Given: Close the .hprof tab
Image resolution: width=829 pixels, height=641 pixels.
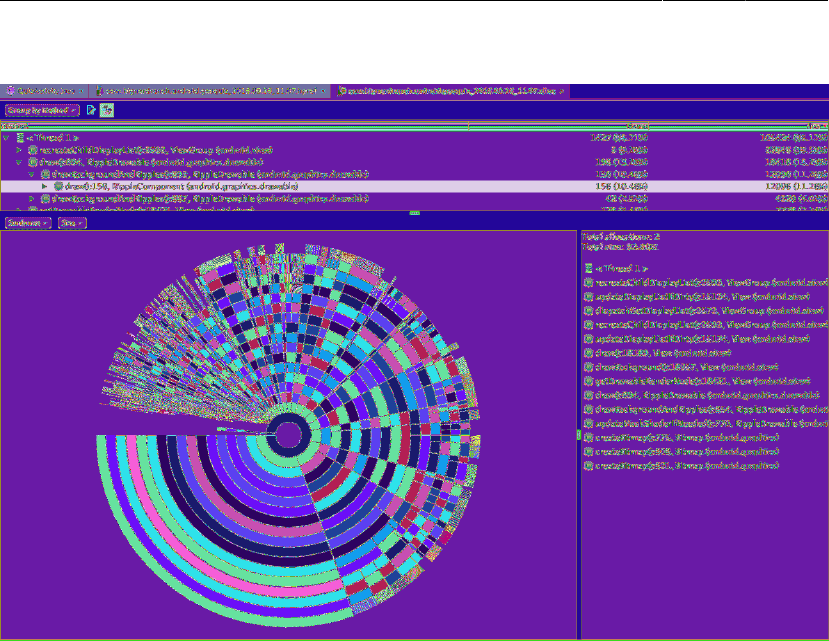Looking at the screenshot, I should point(323,91).
